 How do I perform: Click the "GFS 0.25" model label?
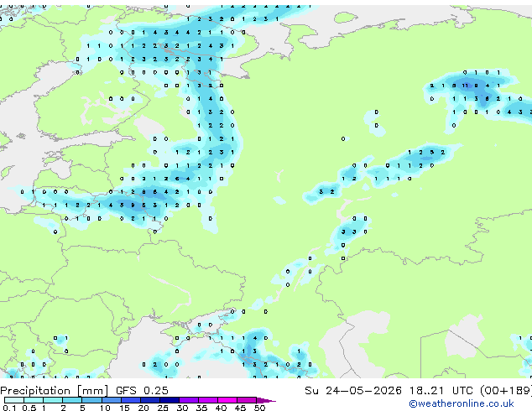[x=142, y=390]
